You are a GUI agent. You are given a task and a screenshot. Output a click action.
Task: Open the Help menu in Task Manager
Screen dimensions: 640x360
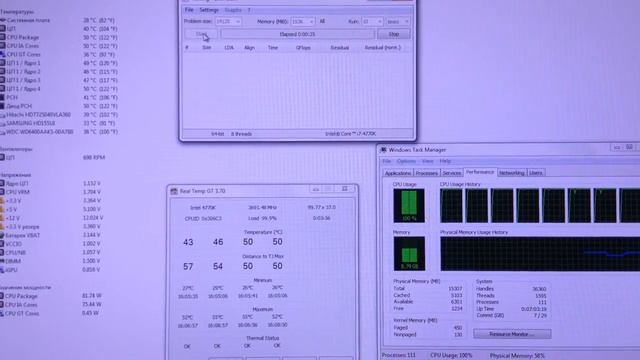[445, 161]
